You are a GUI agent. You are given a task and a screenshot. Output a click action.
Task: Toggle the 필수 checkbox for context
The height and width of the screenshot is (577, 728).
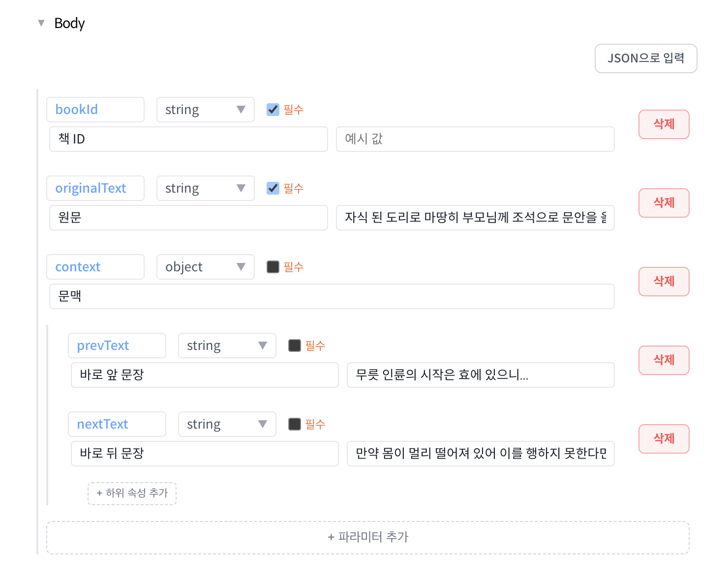coord(273,267)
